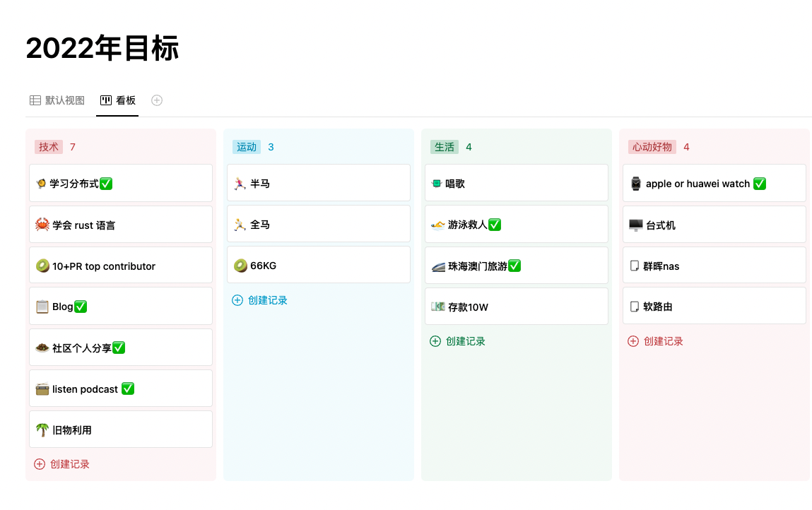This screenshot has height=510, width=812.
Task: Switch to the 看板 tab
Action: pyautogui.click(x=124, y=100)
